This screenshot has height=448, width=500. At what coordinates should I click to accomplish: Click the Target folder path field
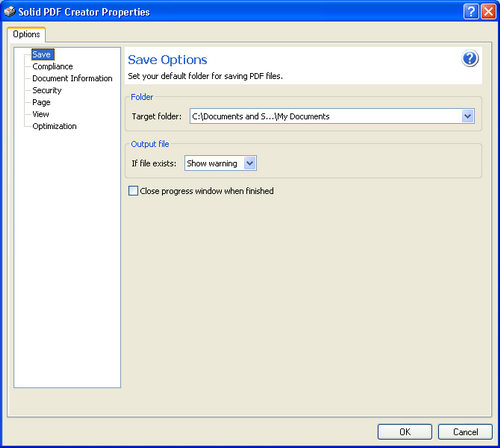coord(326,116)
